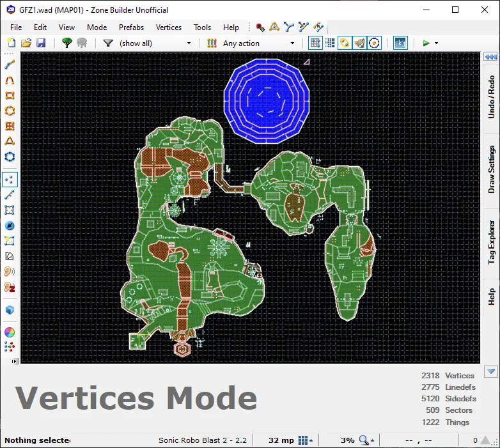This screenshot has height=448, width=500.
Task: Select the Draw Rectangle tool
Action: [x=10, y=95]
